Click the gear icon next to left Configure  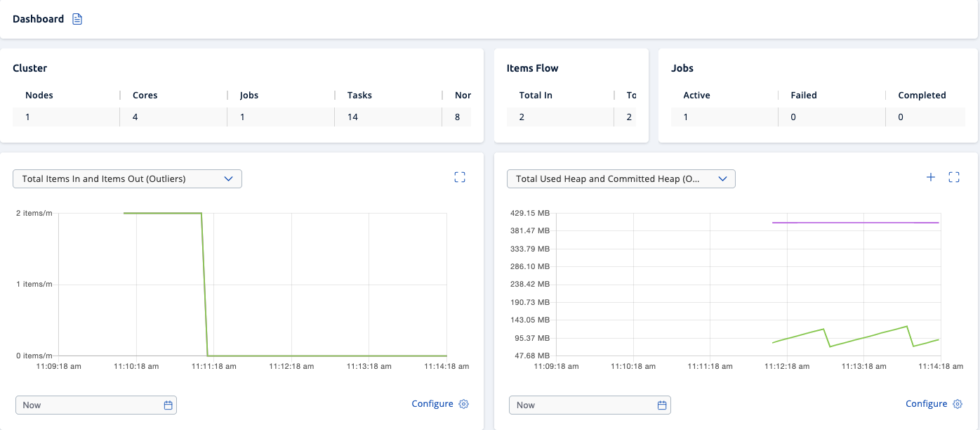coord(463,404)
